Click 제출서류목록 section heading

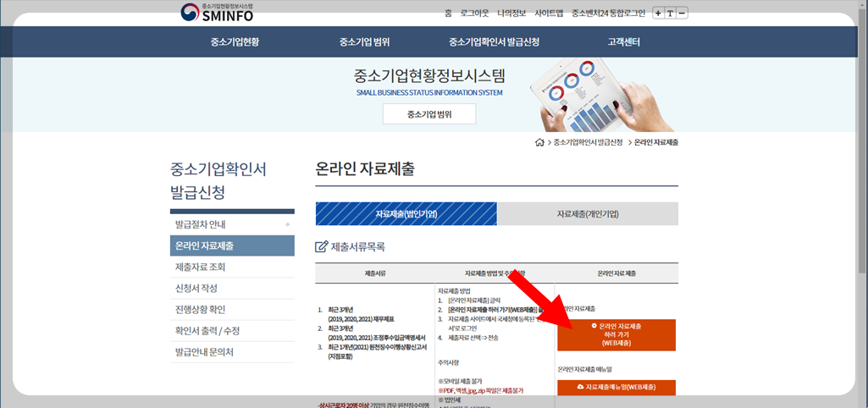pyautogui.click(x=357, y=247)
